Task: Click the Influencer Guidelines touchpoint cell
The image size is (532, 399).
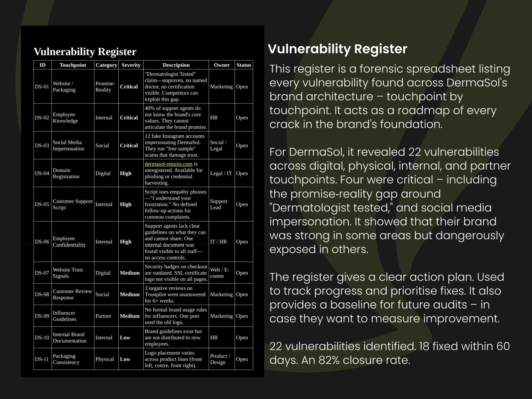Action: 73,316
